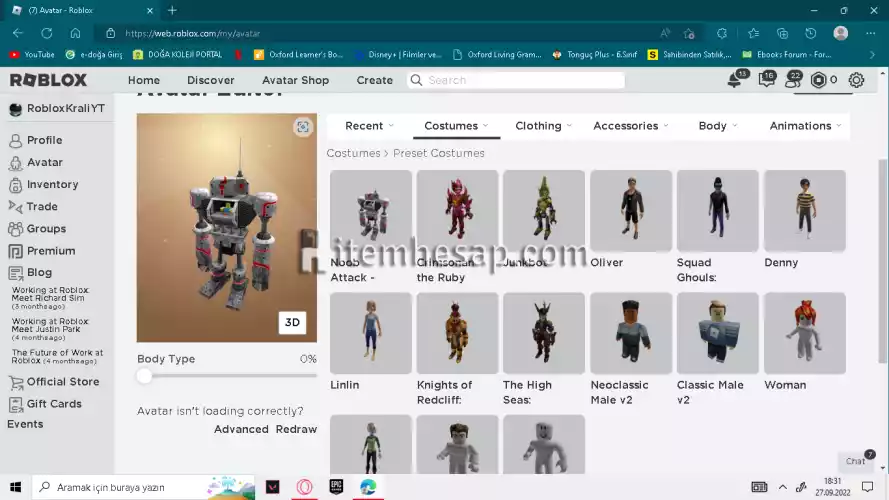Click the Robux balance icon

pos(819,81)
